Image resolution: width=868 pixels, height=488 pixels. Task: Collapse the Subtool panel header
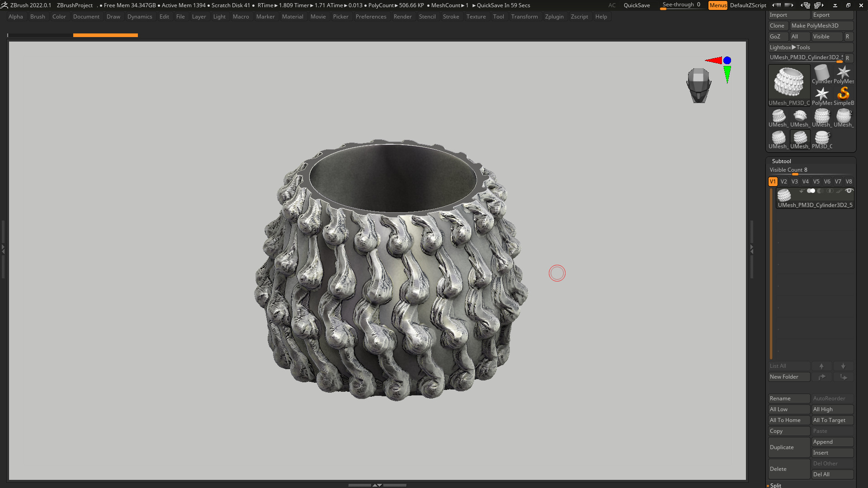click(x=781, y=161)
